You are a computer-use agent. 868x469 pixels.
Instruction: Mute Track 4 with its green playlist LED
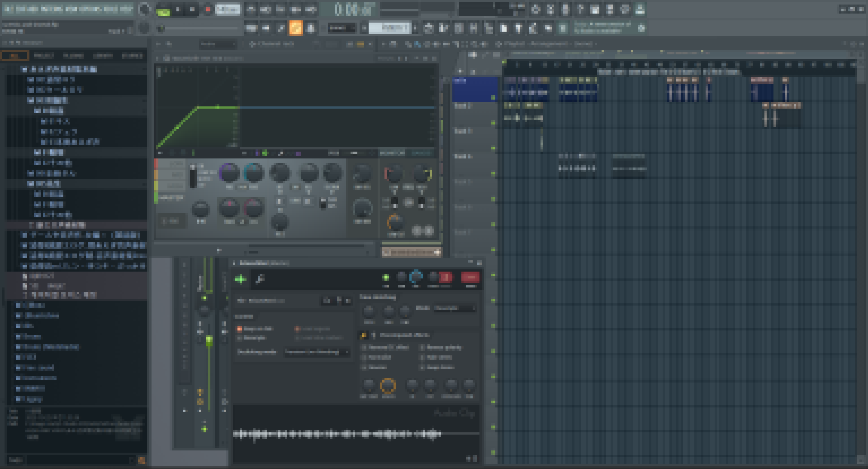tap(493, 173)
